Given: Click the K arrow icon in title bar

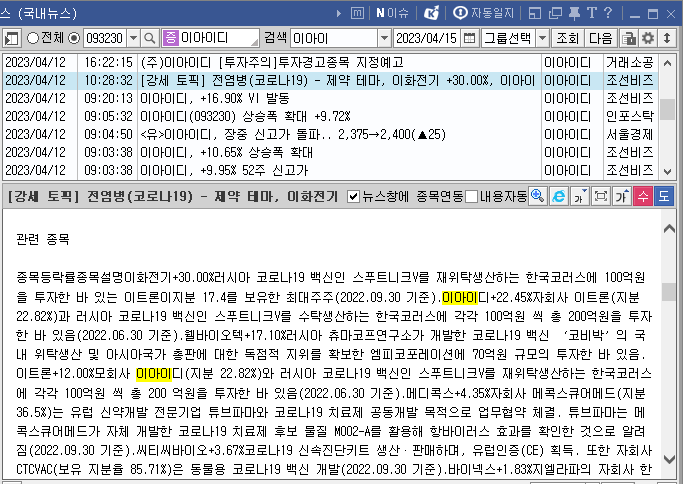Looking at the screenshot, I should tap(431, 13).
